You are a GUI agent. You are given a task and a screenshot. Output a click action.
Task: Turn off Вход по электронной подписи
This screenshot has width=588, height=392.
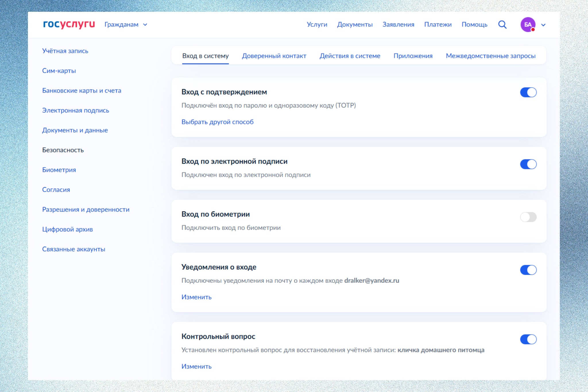point(528,164)
